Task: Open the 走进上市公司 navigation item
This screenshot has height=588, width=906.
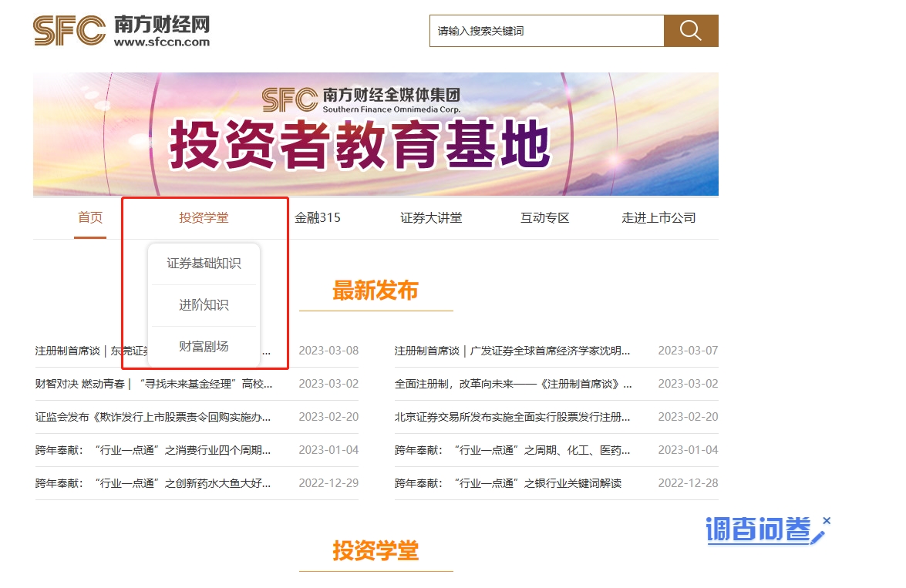Action: 658,218
